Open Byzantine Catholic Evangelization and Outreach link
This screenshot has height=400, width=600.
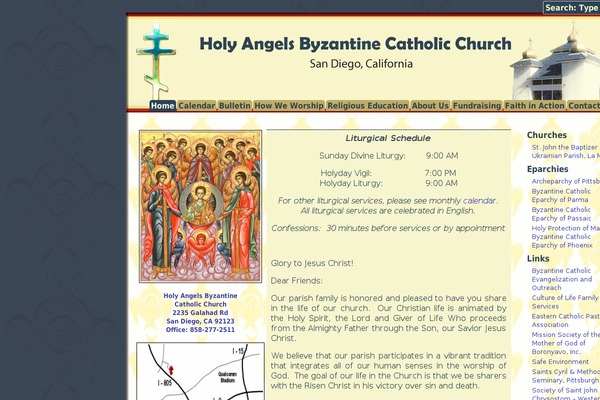click(x=562, y=279)
